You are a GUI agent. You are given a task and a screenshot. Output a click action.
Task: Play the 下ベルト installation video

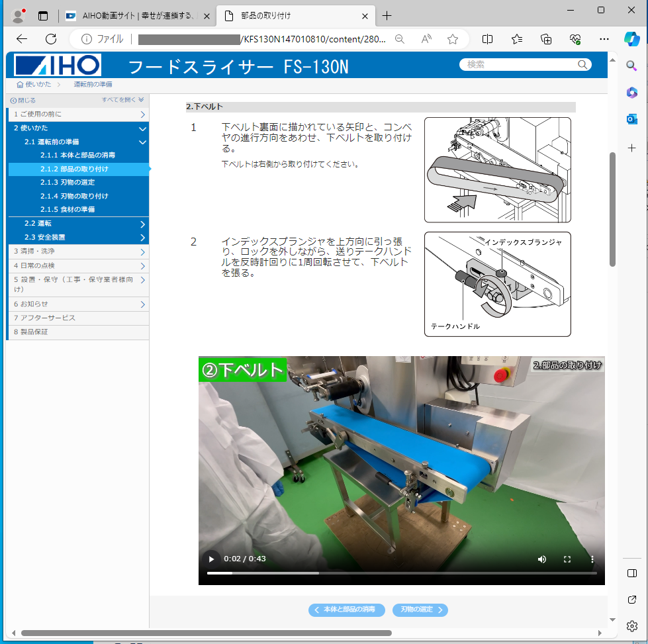coord(211,559)
